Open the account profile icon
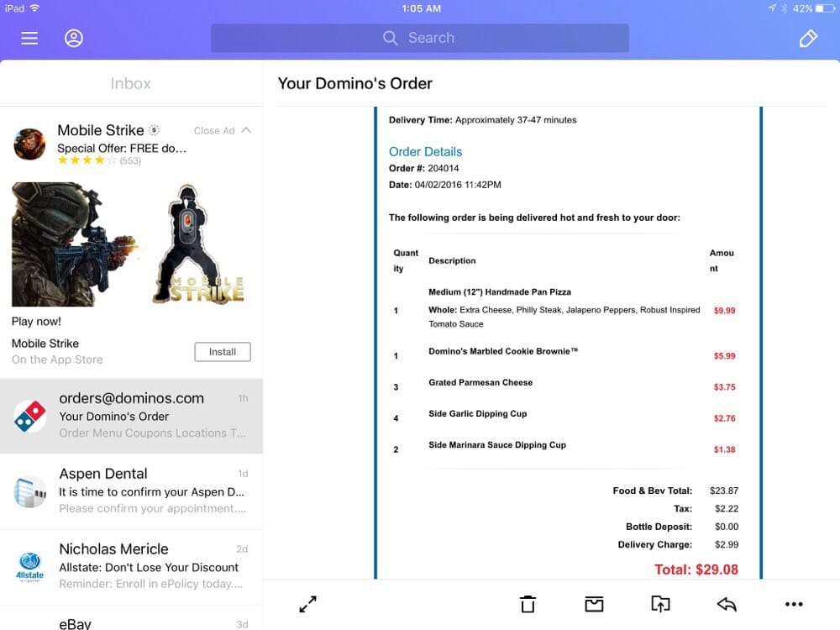 tap(74, 38)
